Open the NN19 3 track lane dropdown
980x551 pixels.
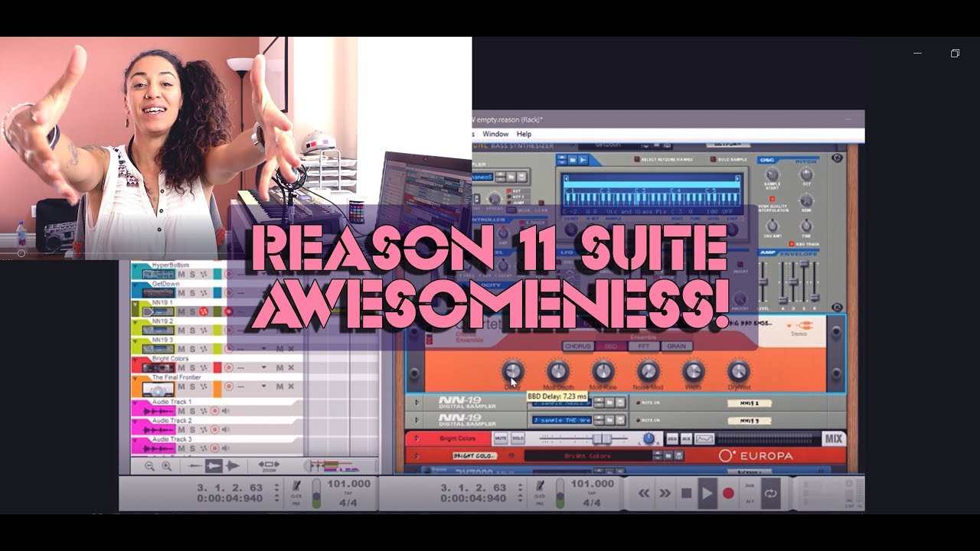264,348
